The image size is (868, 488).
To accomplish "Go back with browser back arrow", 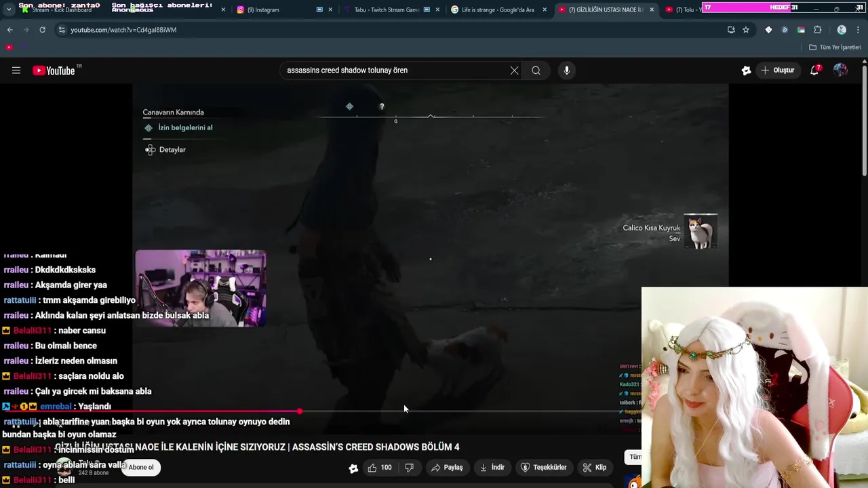I will click(x=9, y=30).
